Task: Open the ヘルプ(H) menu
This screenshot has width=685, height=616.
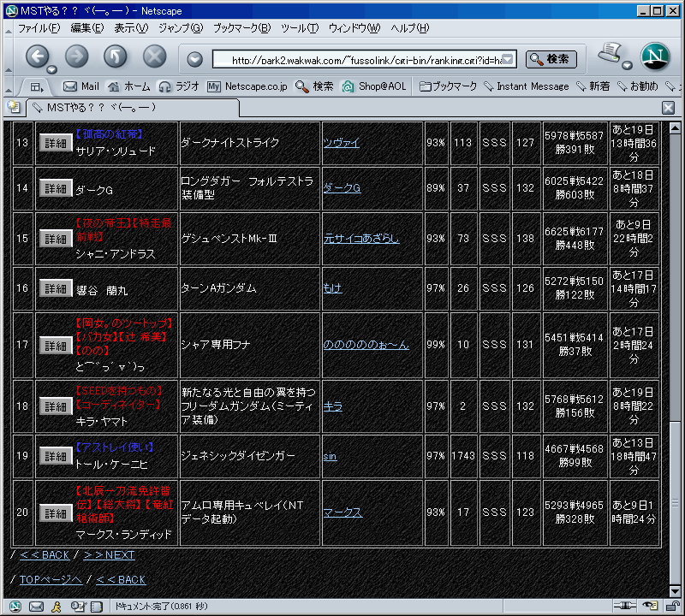Action: (x=410, y=28)
